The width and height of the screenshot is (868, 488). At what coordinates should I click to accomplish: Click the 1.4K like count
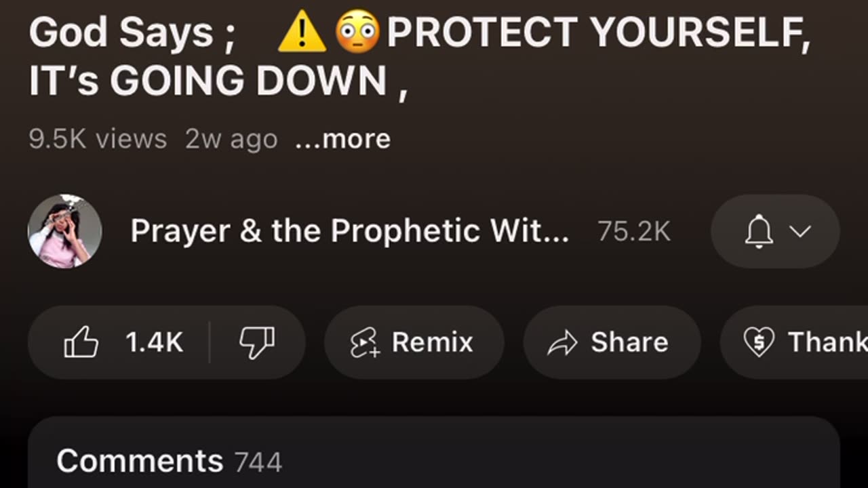[x=155, y=342]
